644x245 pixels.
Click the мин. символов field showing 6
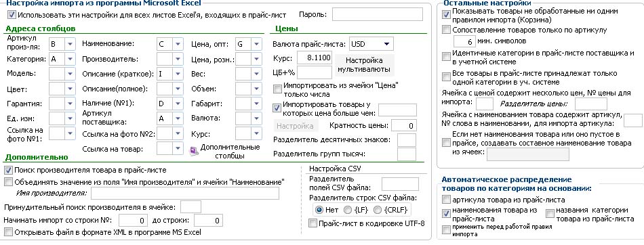464,41
